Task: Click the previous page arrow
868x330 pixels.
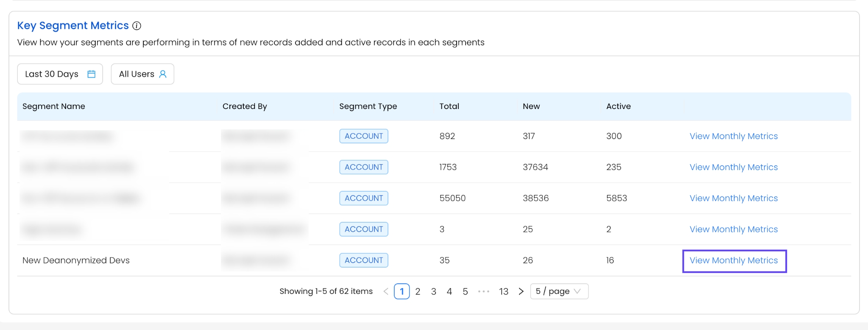Action: coord(385,291)
